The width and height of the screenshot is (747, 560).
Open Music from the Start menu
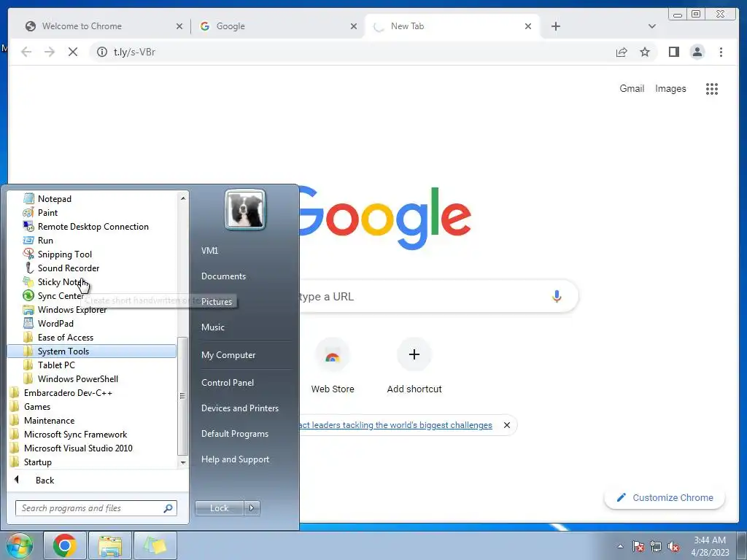point(212,327)
